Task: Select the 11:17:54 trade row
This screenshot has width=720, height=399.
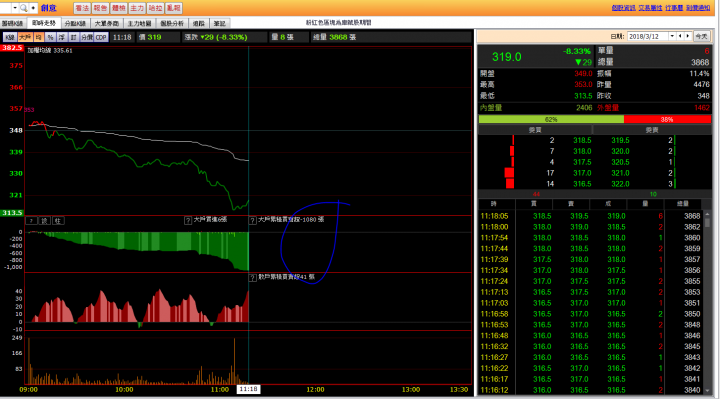Action: pos(590,237)
